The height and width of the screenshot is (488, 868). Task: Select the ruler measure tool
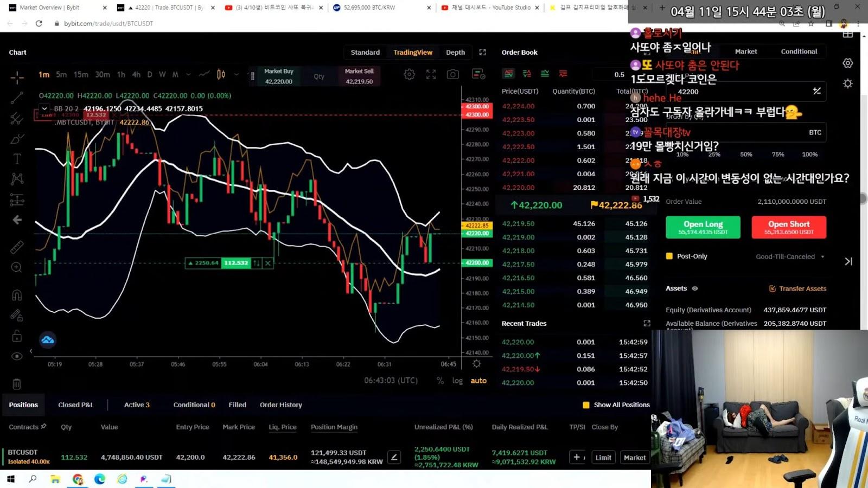point(17,247)
